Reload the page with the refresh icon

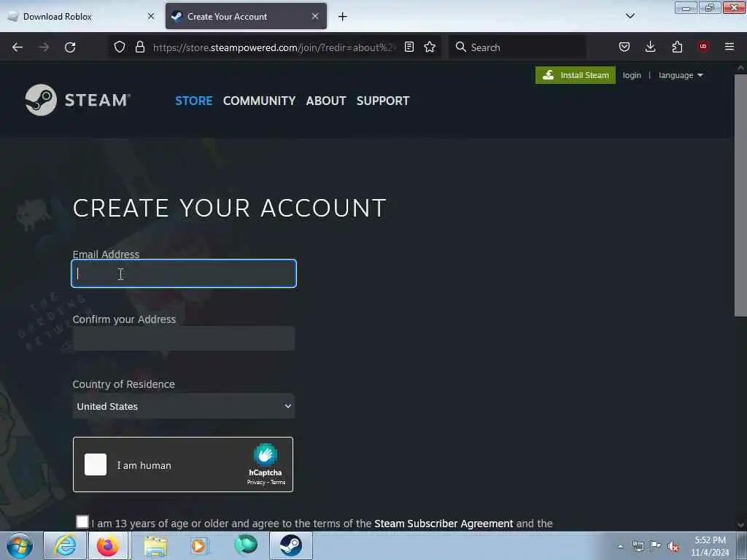pyautogui.click(x=70, y=47)
